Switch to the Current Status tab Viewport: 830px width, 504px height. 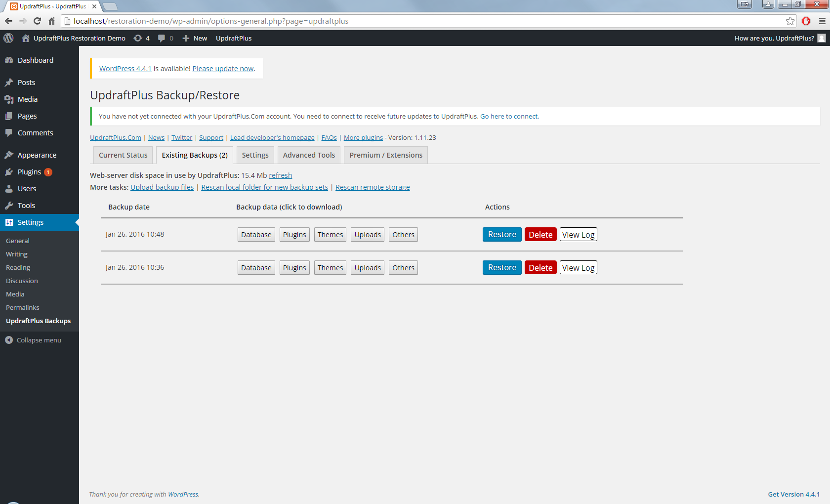pyautogui.click(x=123, y=155)
